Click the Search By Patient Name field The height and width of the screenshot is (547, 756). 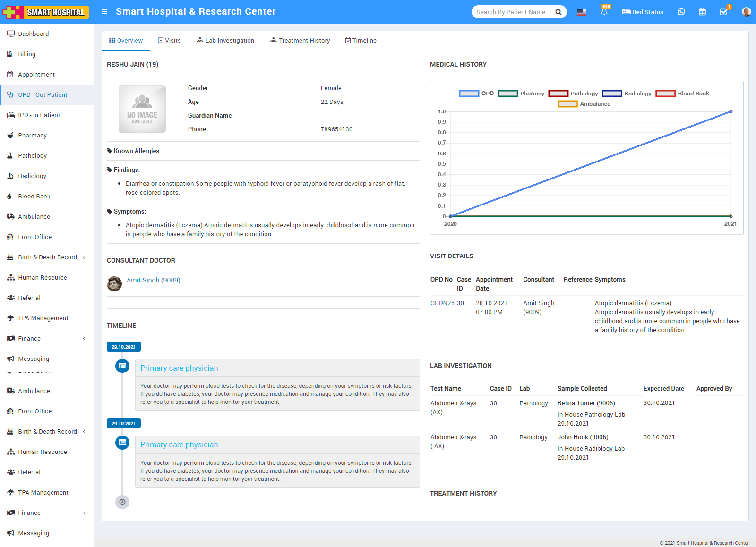click(x=513, y=12)
